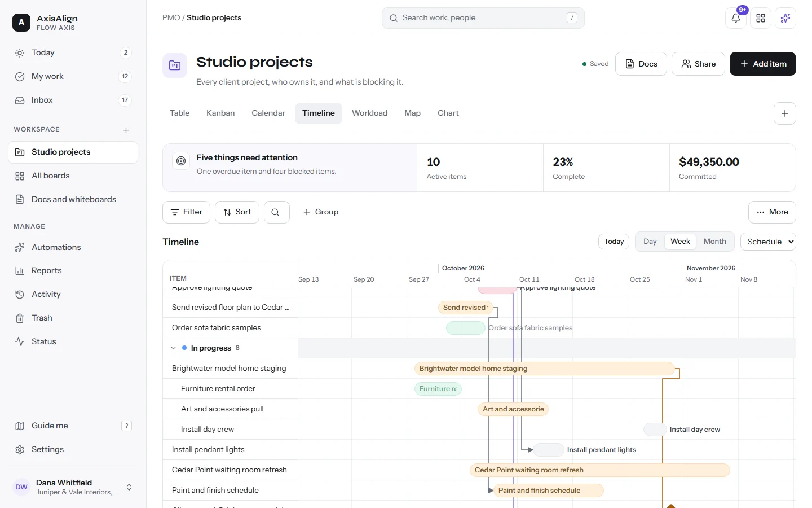Launch the AI sparkle assistant
The height and width of the screenshot is (508, 812).
785,18
